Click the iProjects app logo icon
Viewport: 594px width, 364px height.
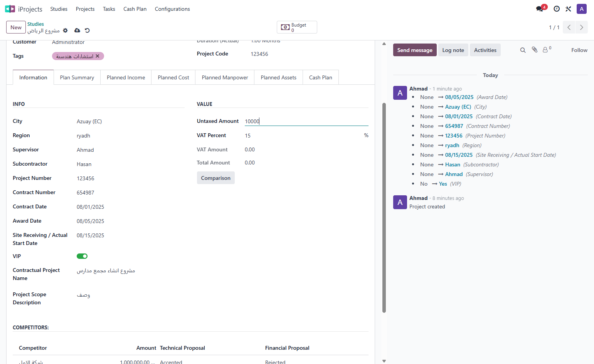[10, 9]
